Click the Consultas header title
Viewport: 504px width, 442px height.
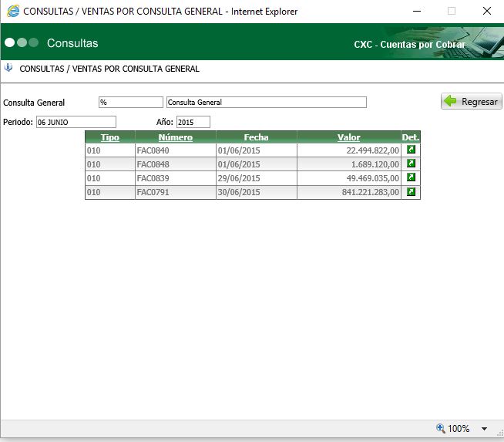click(x=72, y=43)
